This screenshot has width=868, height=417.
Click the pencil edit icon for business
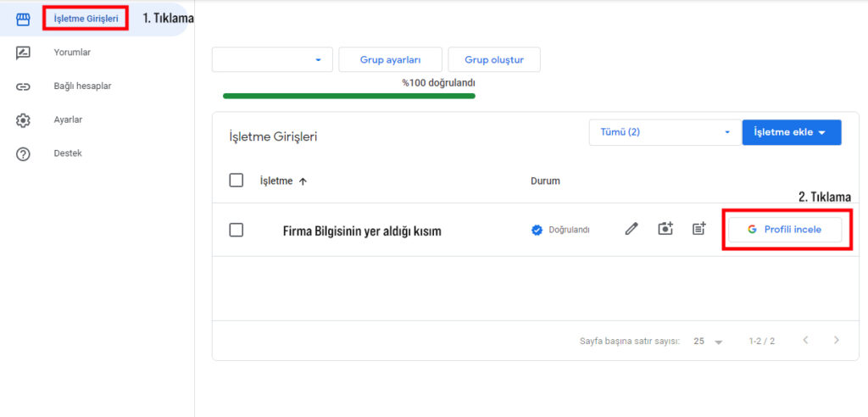click(x=632, y=229)
